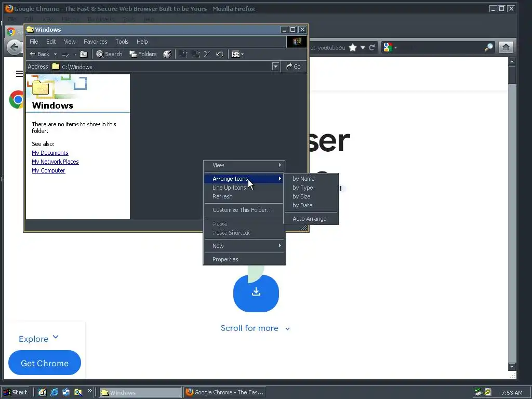Switch to Windows taskbar button
This screenshot has width=532, height=399.
coord(140,392)
